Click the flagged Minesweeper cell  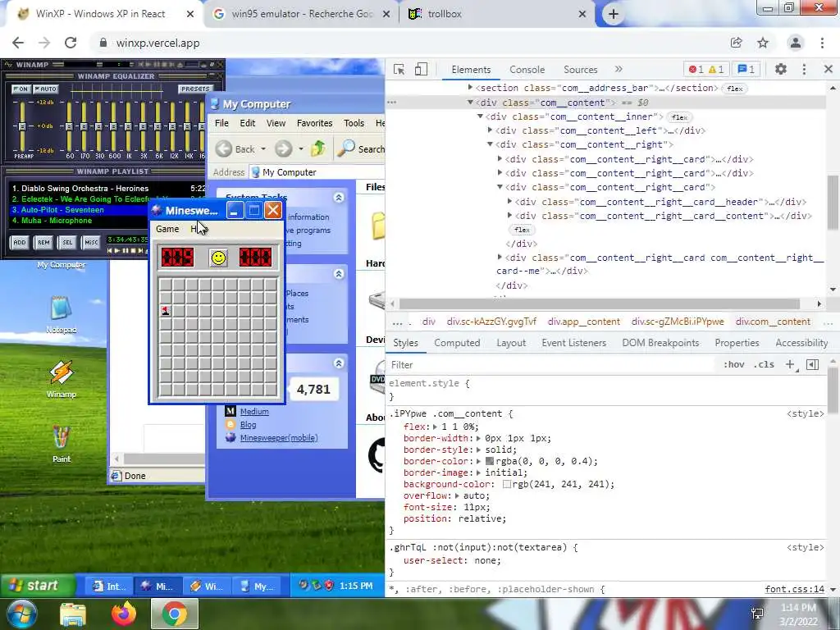click(166, 311)
